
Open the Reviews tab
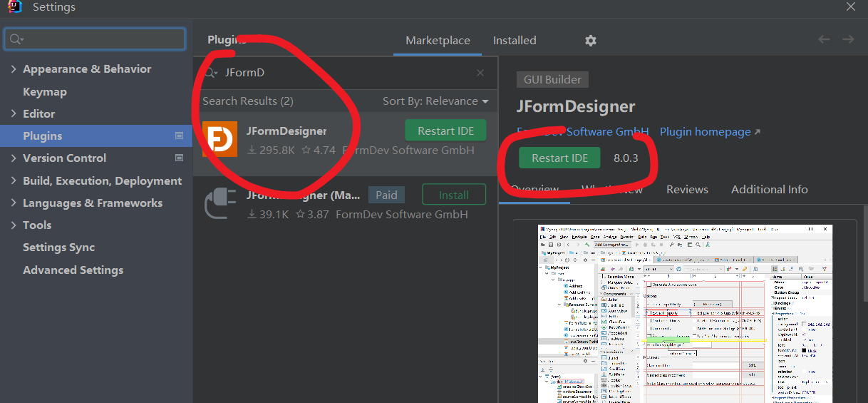[x=687, y=189]
